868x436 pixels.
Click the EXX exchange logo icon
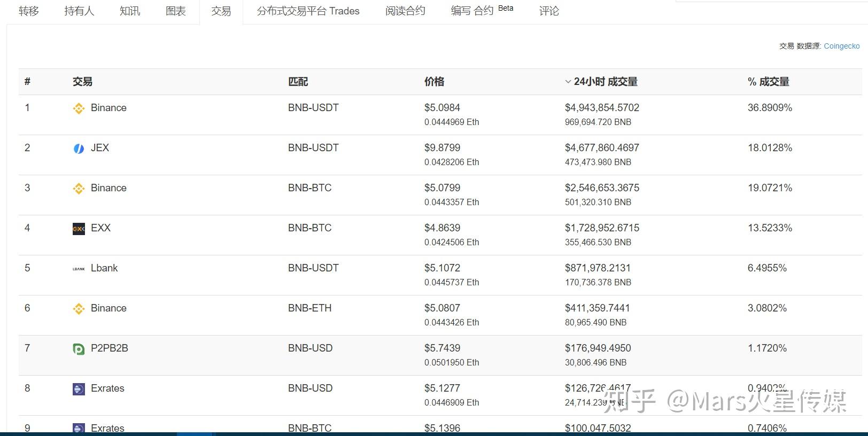[79, 229]
